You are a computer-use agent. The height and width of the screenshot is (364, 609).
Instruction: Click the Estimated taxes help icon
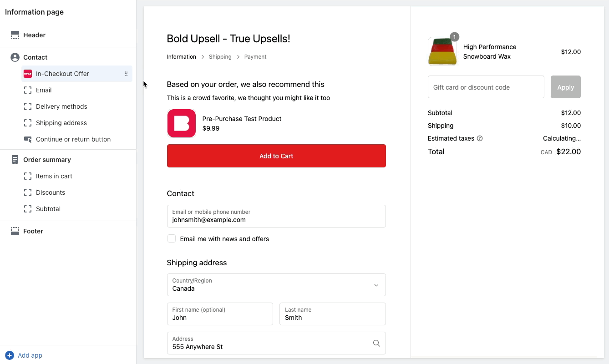[x=480, y=138]
